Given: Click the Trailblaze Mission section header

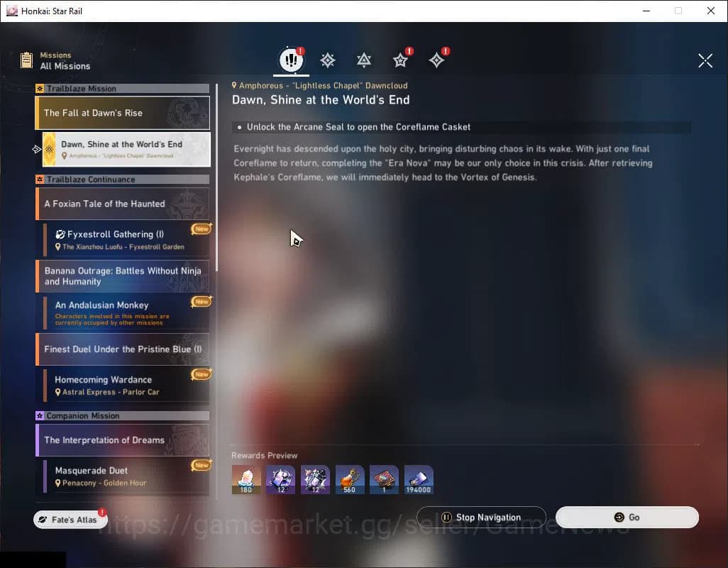Looking at the screenshot, I should pos(123,88).
